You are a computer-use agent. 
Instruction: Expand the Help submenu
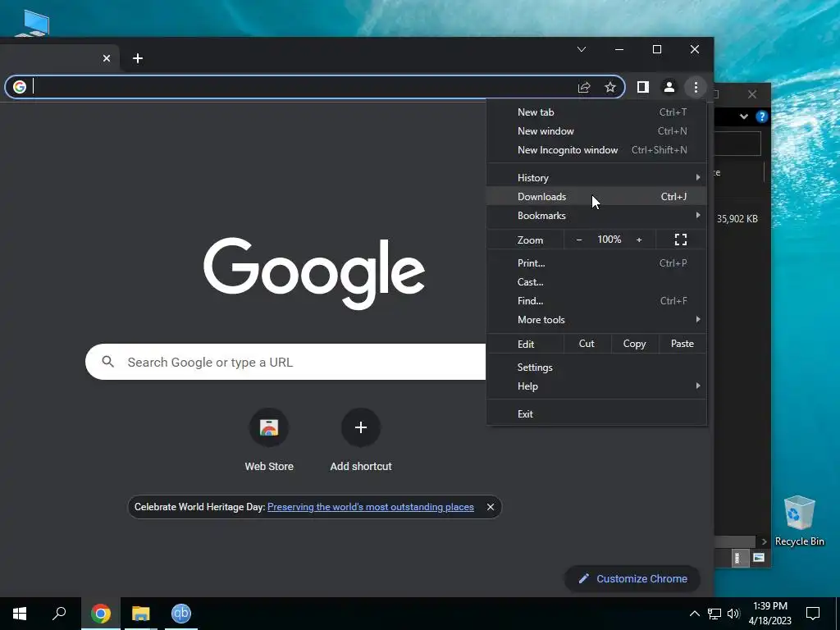pyautogui.click(x=596, y=386)
